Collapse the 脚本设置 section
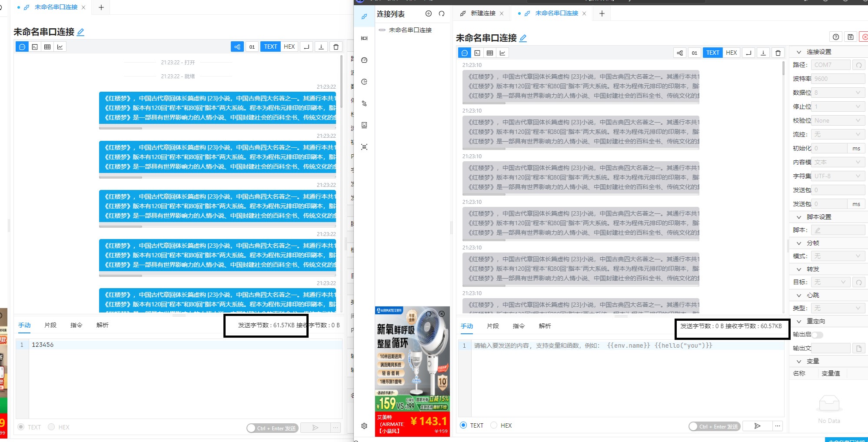Image resolution: width=868 pixels, height=442 pixels. (799, 217)
